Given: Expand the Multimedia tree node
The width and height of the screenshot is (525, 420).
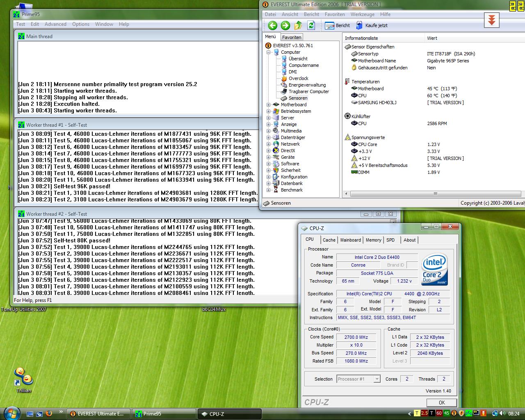Looking at the screenshot, I should [x=269, y=131].
